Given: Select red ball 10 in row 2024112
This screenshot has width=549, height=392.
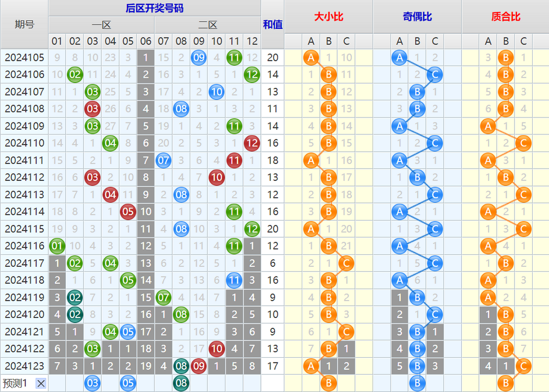Looking at the screenshot, I should (x=216, y=177).
